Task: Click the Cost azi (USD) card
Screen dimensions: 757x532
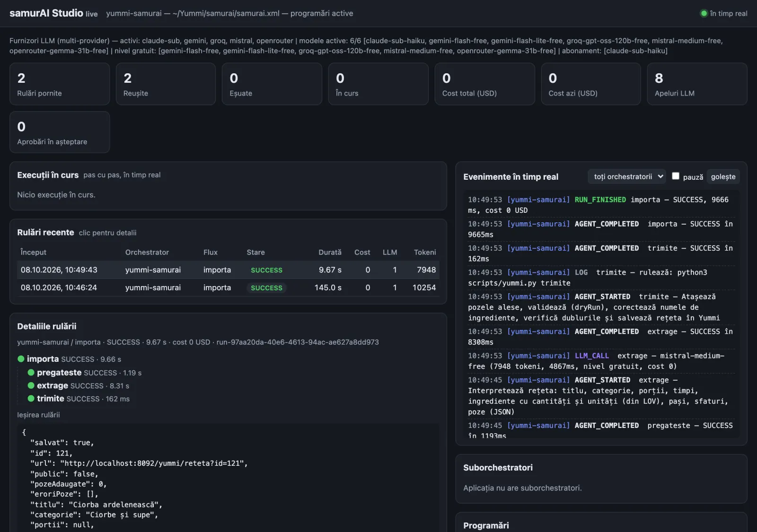Action: tap(591, 84)
